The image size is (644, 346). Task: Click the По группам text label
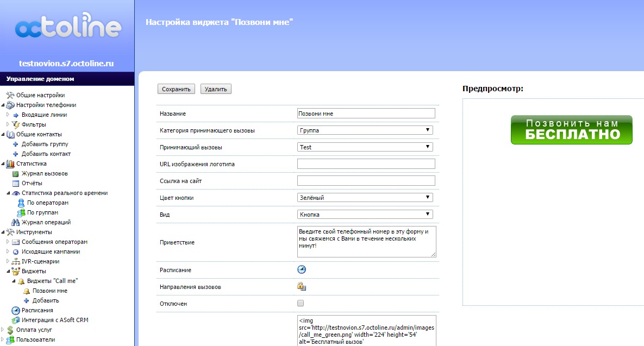click(x=42, y=213)
